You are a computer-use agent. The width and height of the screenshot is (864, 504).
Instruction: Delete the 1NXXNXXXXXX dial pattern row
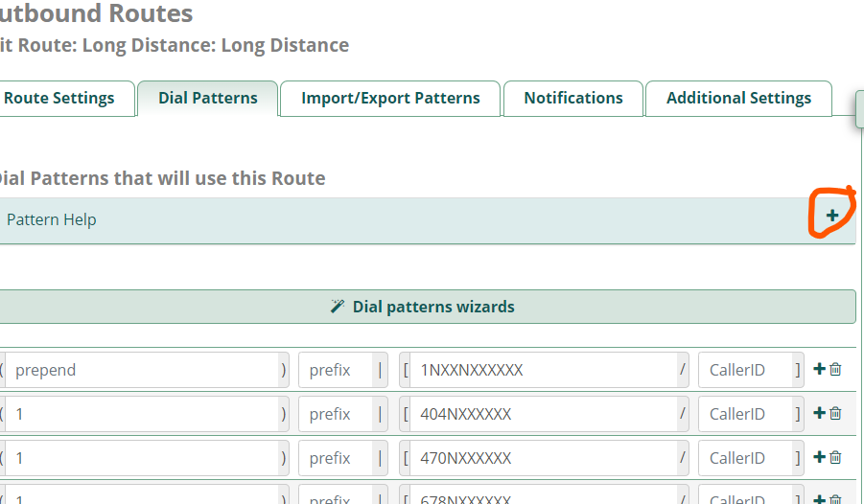coord(835,369)
